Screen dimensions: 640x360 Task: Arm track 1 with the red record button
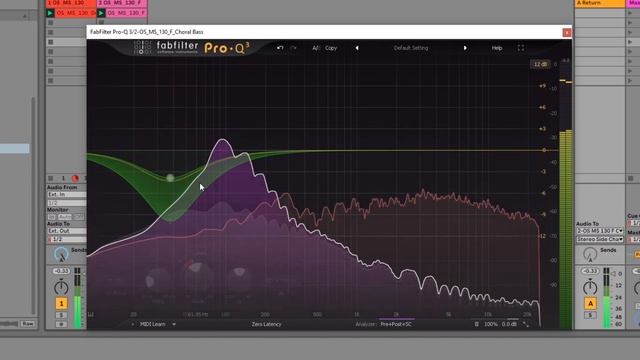(x=75, y=178)
